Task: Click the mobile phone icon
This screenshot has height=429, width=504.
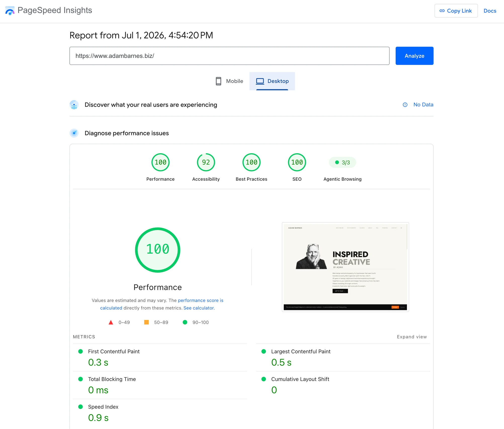Action: [x=218, y=81]
